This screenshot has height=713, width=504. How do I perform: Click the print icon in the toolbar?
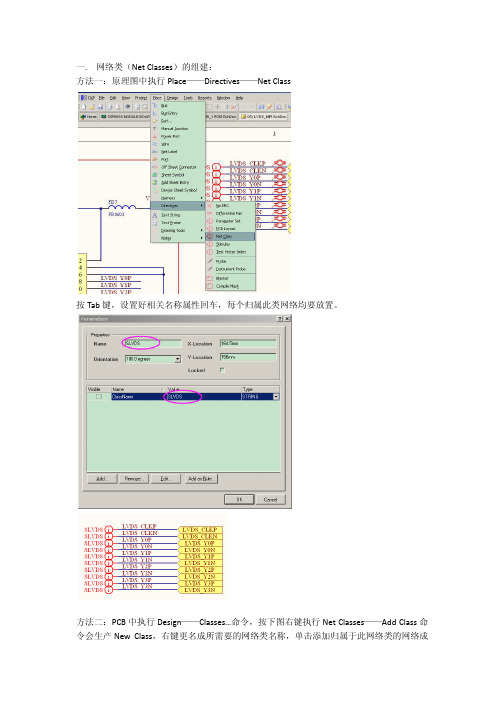pos(111,107)
